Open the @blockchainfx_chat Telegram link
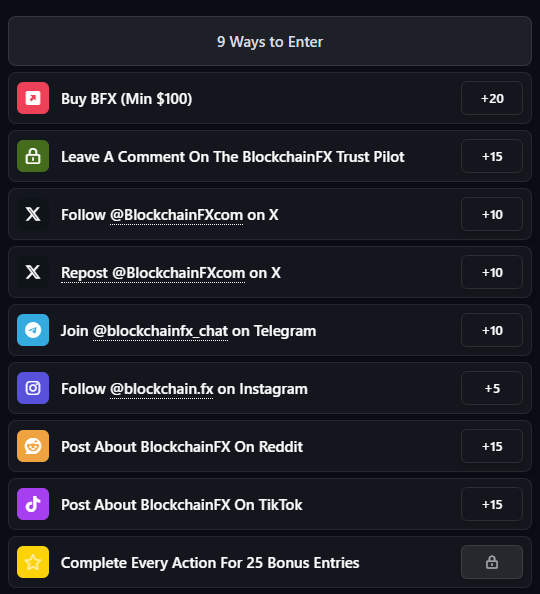This screenshot has width=540, height=594. (x=160, y=331)
